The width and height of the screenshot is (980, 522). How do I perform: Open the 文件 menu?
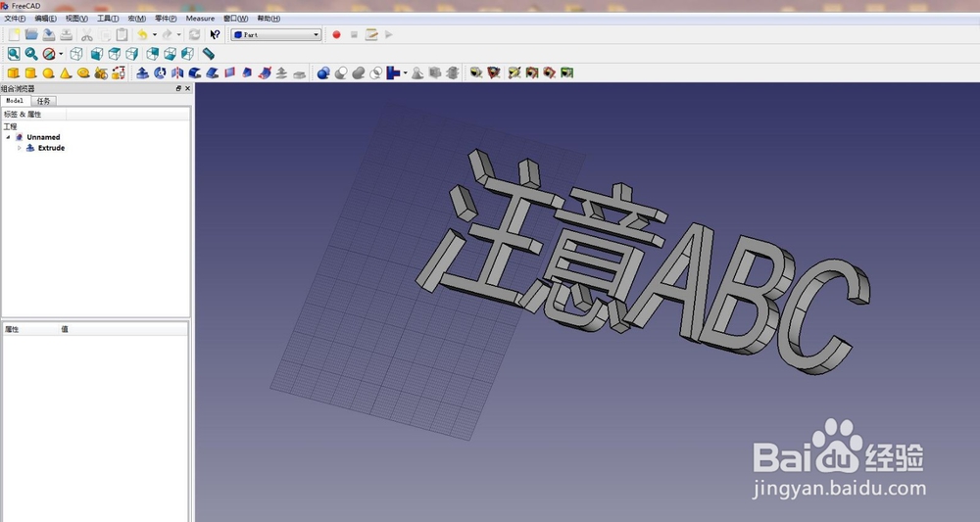(15, 19)
